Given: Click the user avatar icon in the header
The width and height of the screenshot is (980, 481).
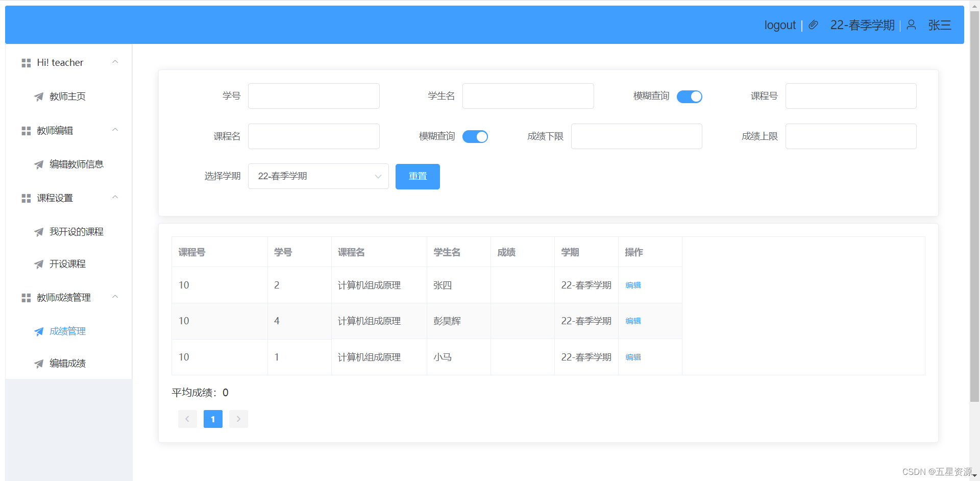Looking at the screenshot, I should pos(911,25).
